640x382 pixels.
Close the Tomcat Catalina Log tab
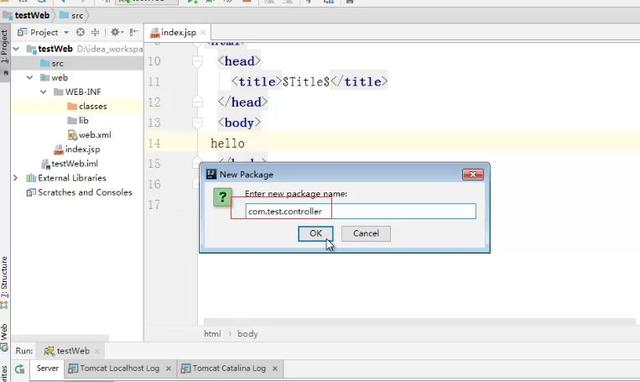point(275,369)
